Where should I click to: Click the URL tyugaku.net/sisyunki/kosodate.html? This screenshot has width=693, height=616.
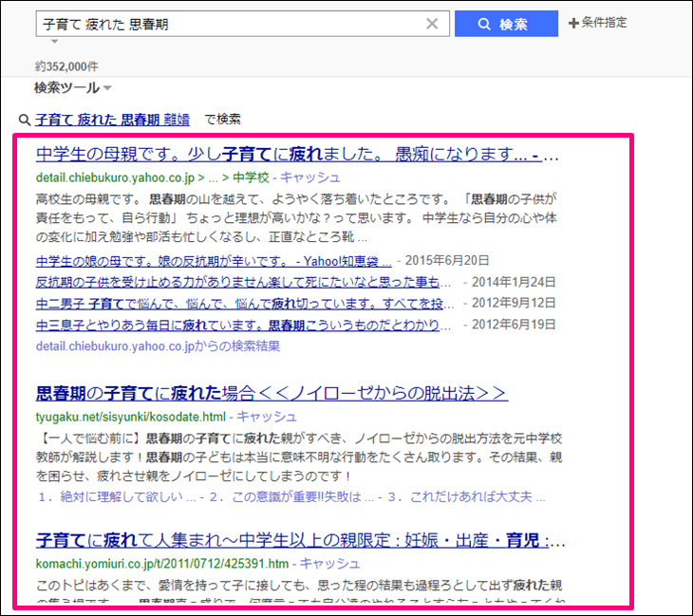[131, 417]
